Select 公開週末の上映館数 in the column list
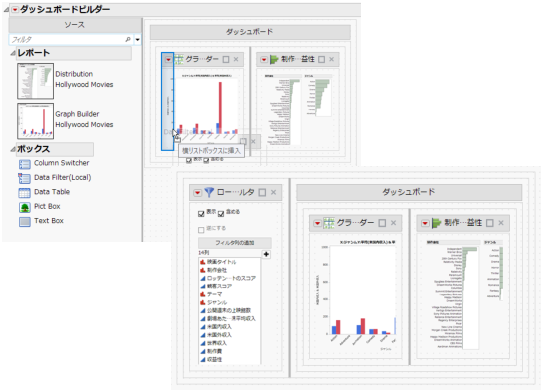 [229, 310]
